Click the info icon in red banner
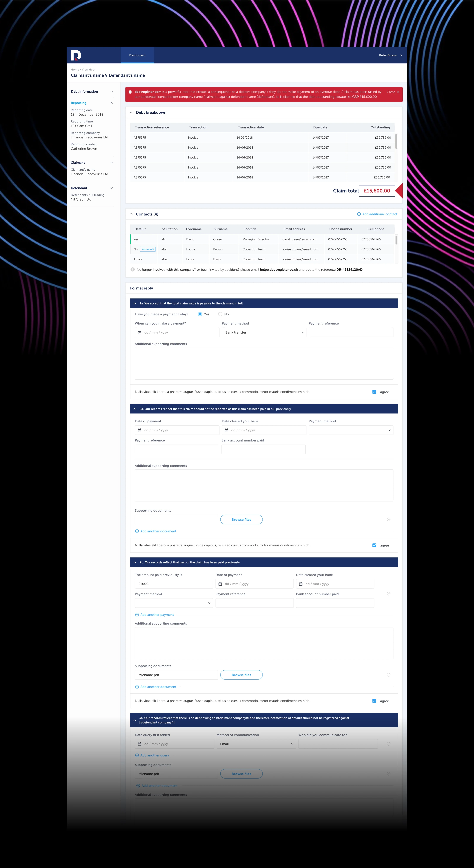This screenshot has height=868, width=474. pyautogui.click(x=130, y=92)
